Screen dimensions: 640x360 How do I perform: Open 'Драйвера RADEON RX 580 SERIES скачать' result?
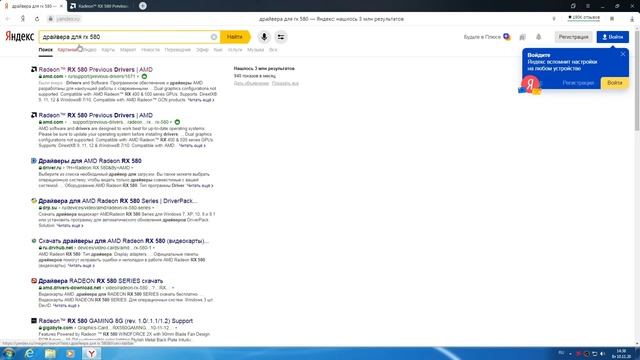[100, 281]
